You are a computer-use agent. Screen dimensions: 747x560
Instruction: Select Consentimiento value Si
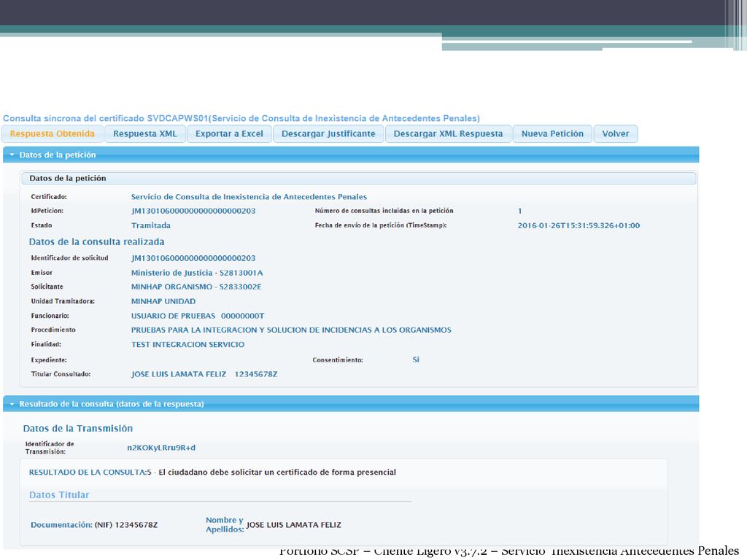tap(415, 359)
